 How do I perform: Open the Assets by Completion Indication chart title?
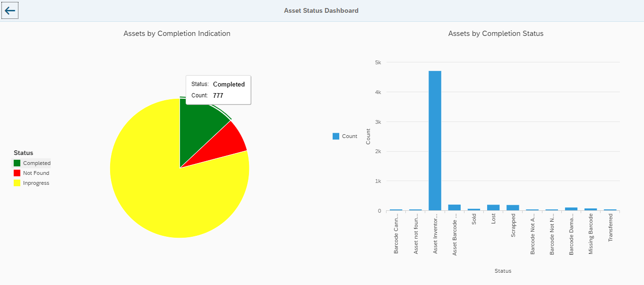177,34
